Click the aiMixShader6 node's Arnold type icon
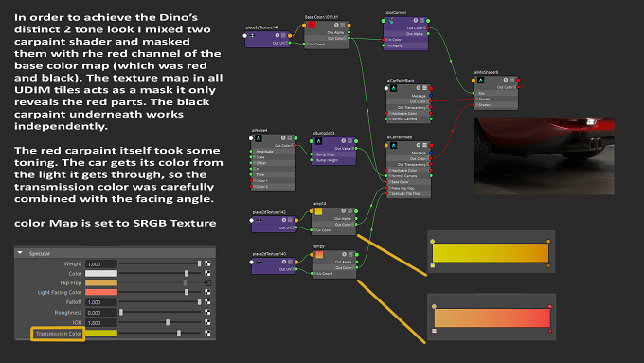This screenshot has height=363, width=644. [480, 80]
